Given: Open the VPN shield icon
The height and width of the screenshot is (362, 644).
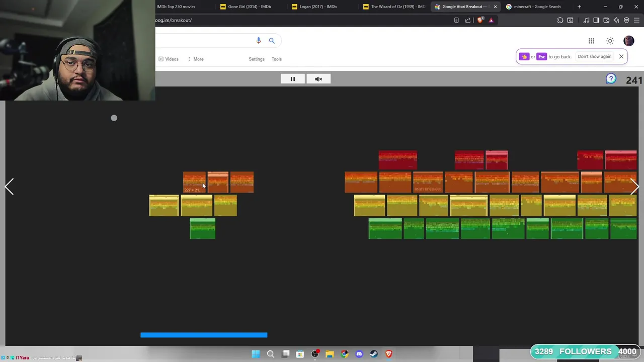Looking at the screenshot, I should [x=626, y=20].
